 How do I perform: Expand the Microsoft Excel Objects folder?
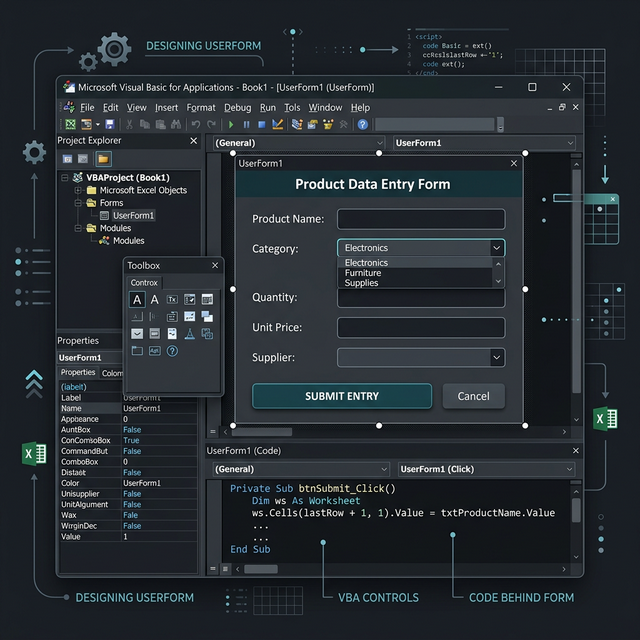pyautogui.click(x=78, y=190)
